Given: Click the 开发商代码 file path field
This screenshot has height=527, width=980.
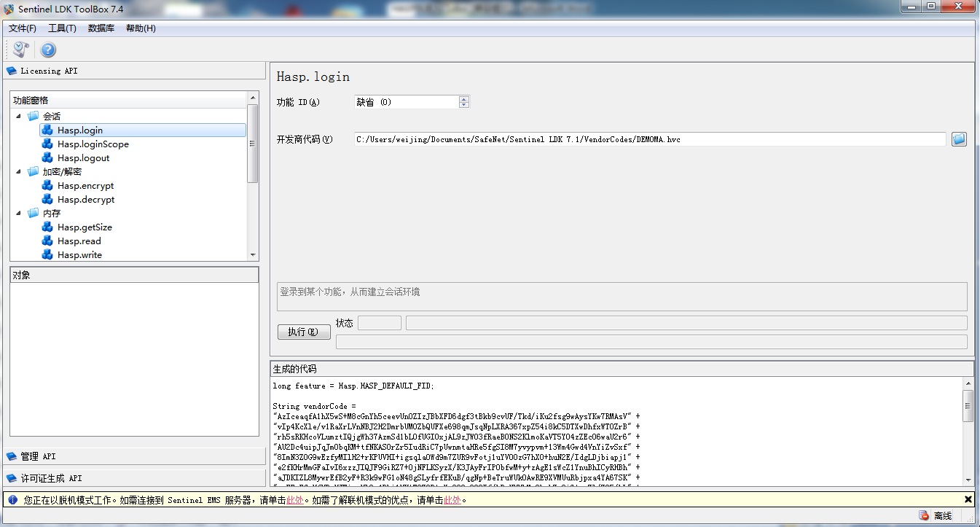Looking at the screenshot, I should pos(648,139).
